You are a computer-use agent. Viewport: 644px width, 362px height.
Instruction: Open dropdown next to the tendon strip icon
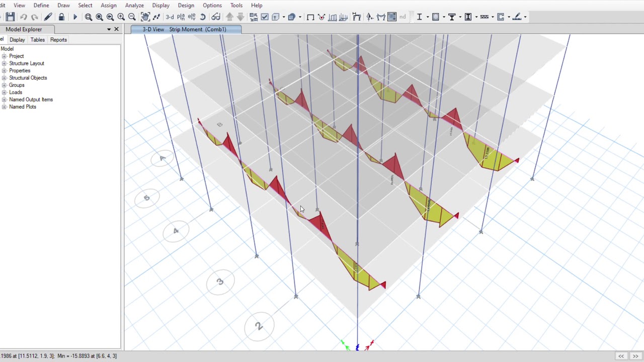[493, 17]
